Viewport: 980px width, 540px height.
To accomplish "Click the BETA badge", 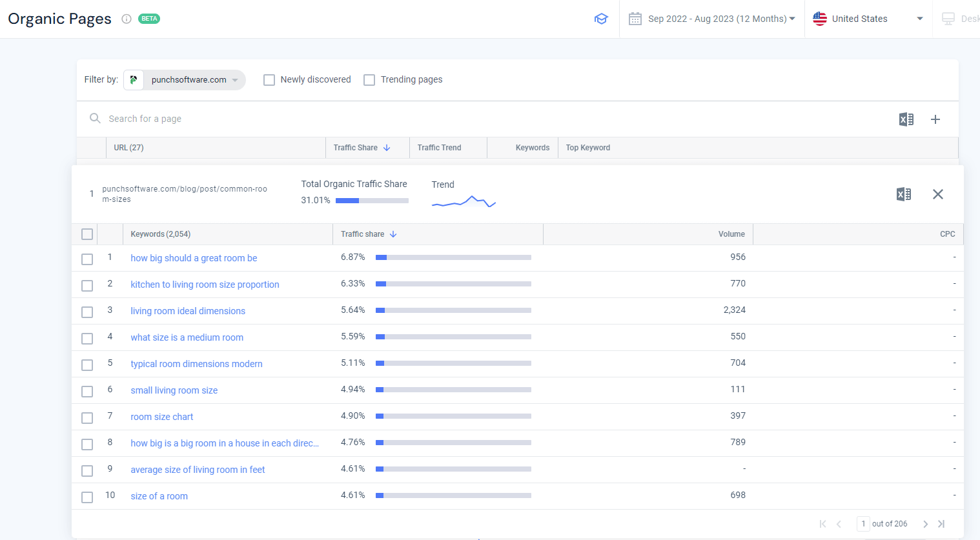I will point(149,19).
